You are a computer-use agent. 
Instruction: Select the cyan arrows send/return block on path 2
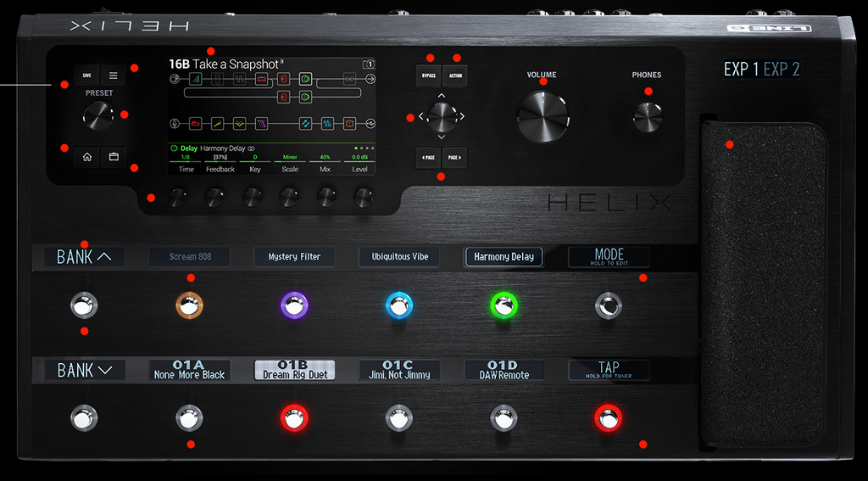(305, 123)
